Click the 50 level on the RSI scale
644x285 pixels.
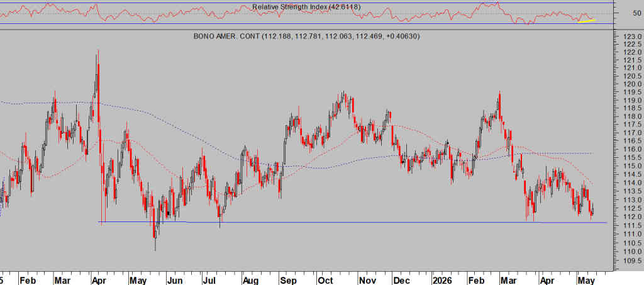pyautogui.click(x=637, y=13)
